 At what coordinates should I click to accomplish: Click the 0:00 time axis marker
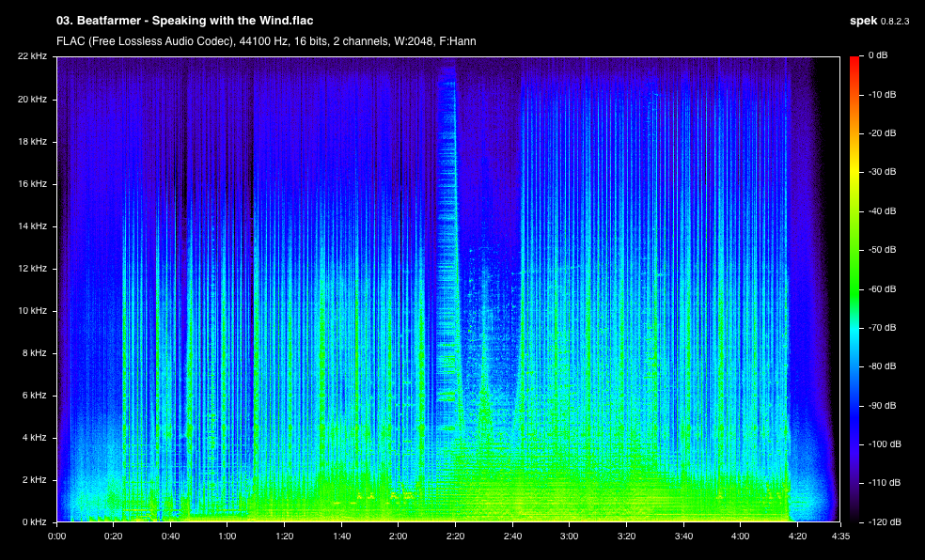[x=56, y=536]
